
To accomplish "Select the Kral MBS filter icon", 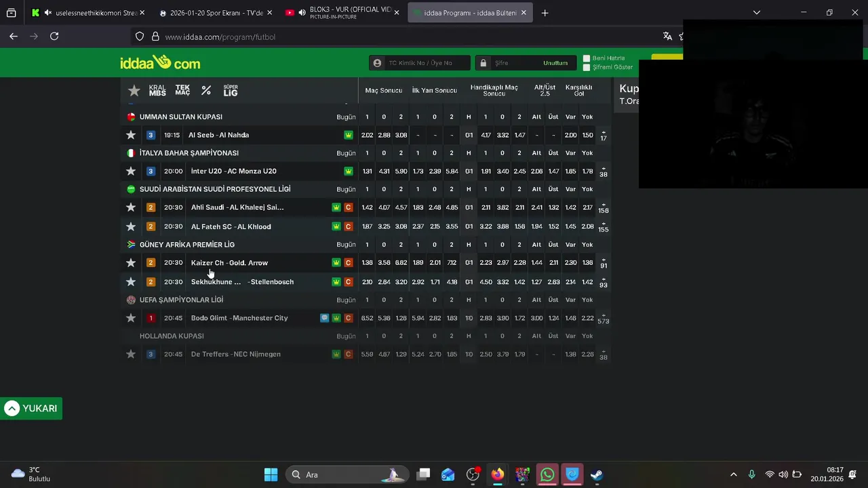I will (157, 90).
